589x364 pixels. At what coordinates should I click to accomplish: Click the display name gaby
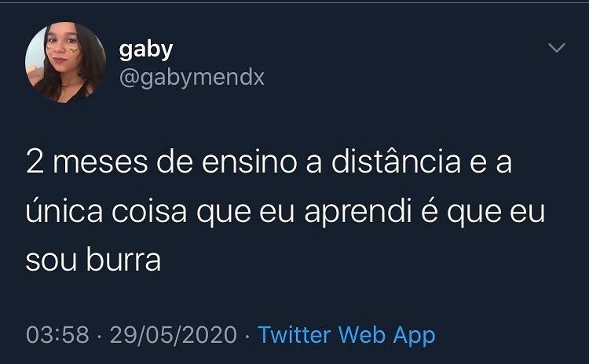coord(146,50)
